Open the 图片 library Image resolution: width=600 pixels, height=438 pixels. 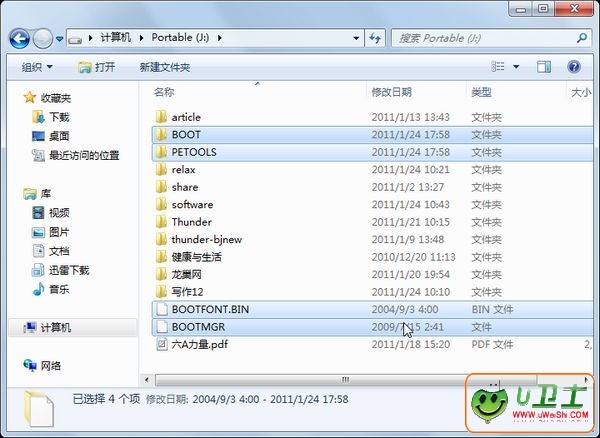[51, 232]
